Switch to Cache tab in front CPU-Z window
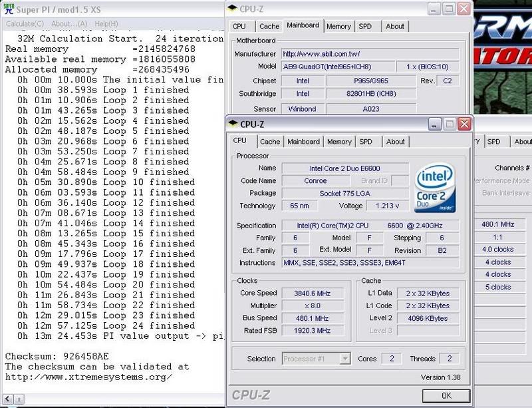This screenshot has height=408, width=532. (x=270, y=142)
